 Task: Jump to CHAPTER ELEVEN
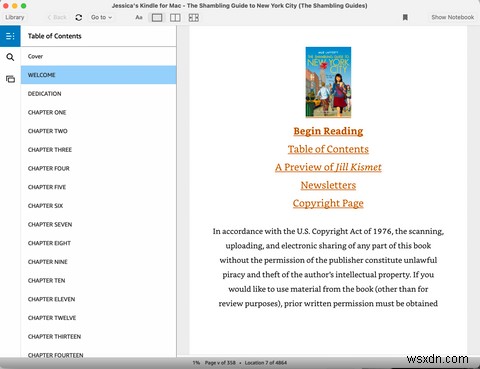point(98,299)
